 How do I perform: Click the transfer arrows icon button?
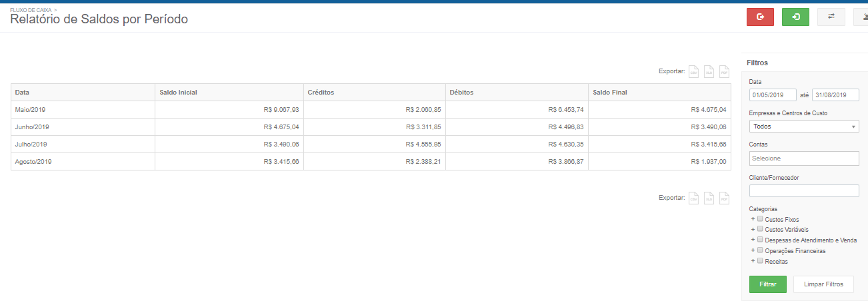tap(831, 17)
